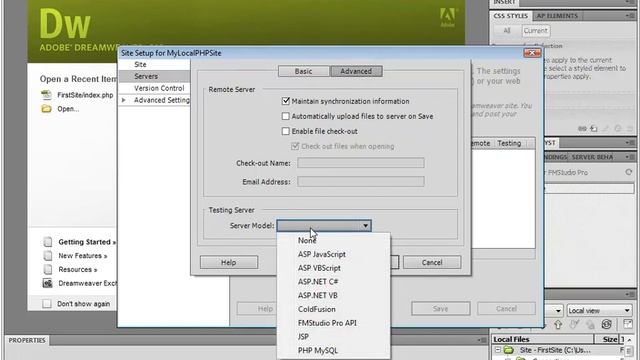
Task: Switch to Server Behaviors tab
Action: pyautogui.click(x=592, y=157)
